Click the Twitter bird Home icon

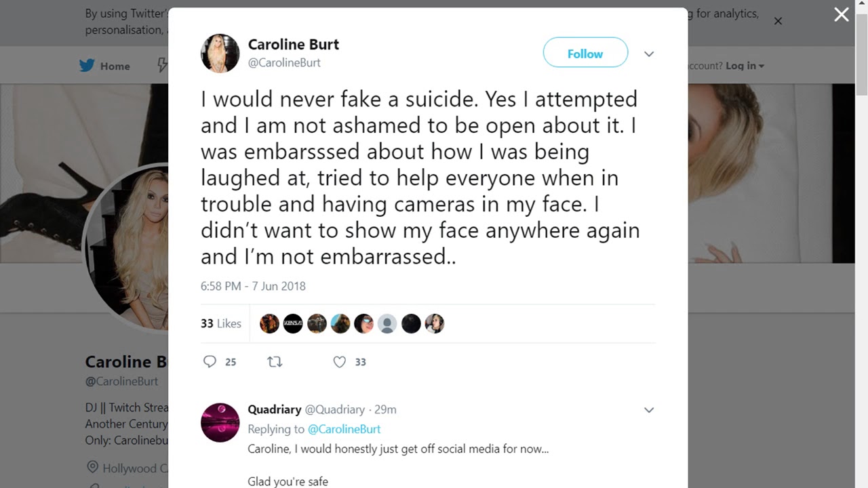pos(87,66)
